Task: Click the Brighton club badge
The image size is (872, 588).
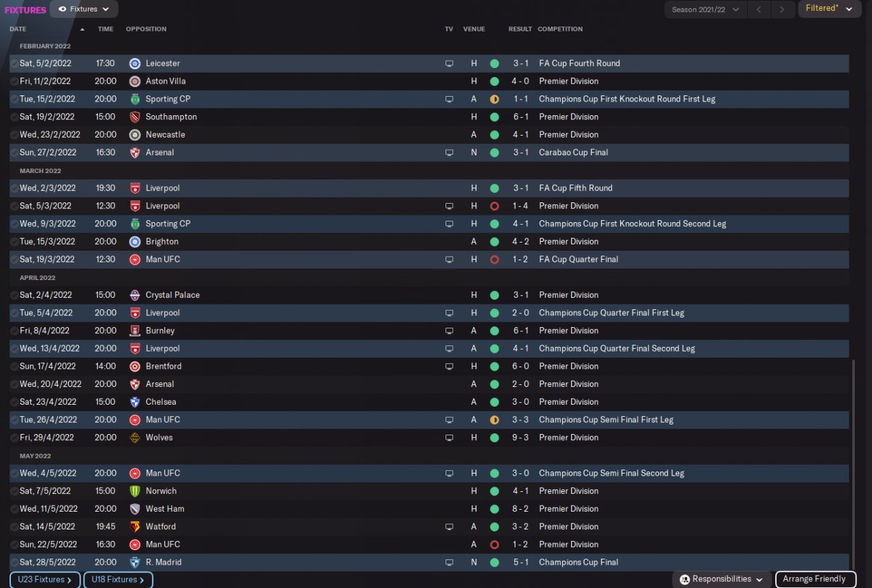Action: (x=135, y=241)
